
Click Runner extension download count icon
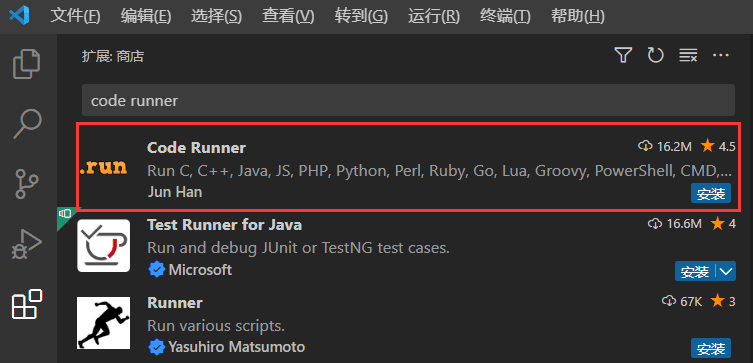coord(669,301)
